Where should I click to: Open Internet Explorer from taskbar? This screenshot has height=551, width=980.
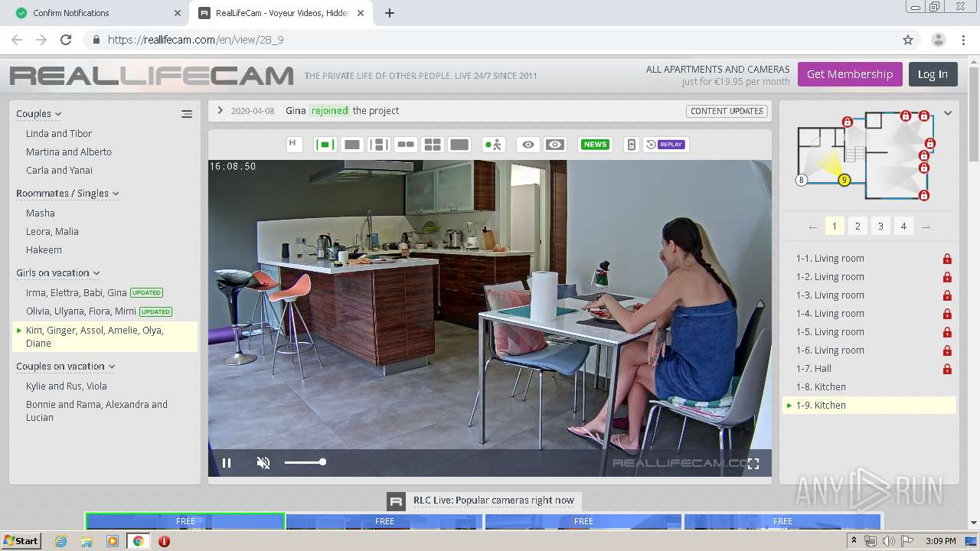(60, 541)
